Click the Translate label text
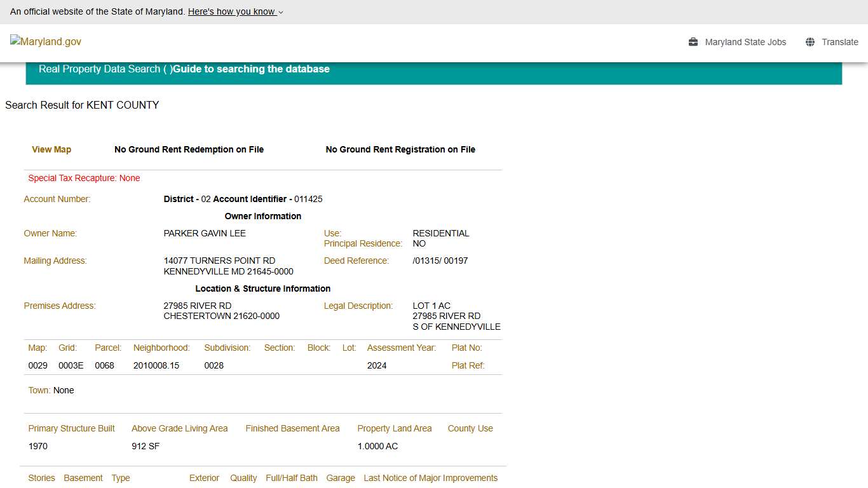 tap(839, 42)
